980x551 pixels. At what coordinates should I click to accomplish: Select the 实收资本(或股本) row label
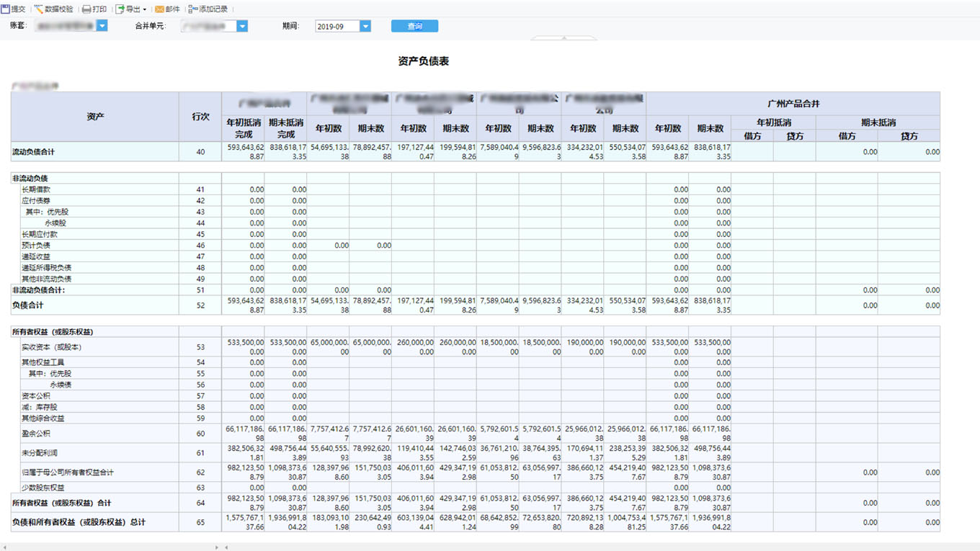[x=51, y=347]
